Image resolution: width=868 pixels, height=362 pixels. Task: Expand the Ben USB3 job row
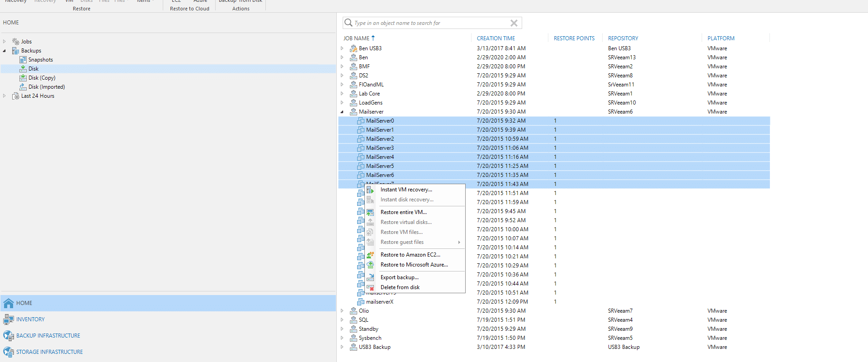342,48
